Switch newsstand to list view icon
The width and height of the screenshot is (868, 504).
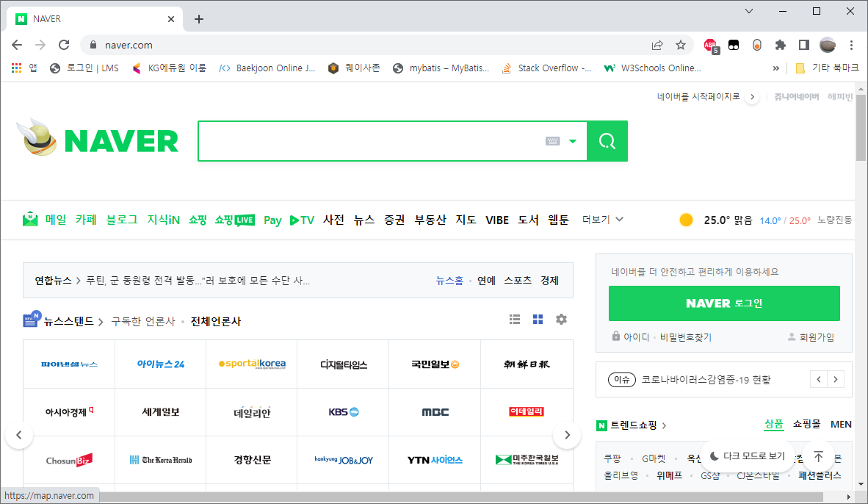click(515, 320)
